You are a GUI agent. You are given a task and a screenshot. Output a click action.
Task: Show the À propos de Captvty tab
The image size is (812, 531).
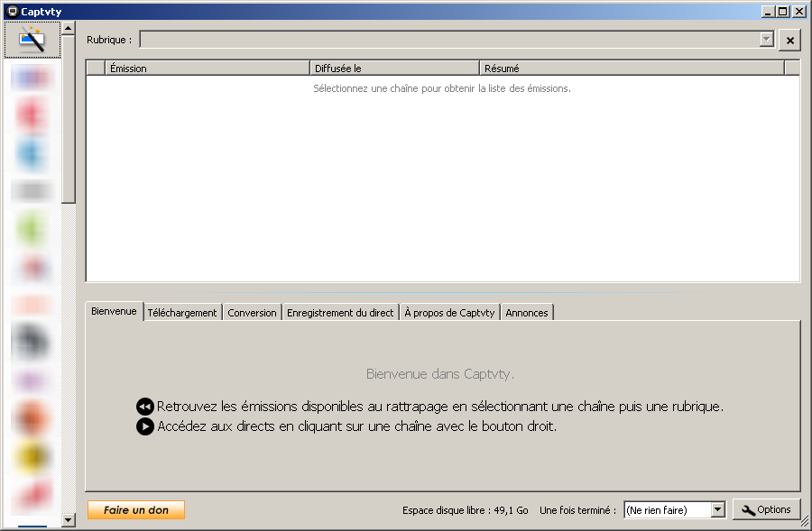point(449,313)
